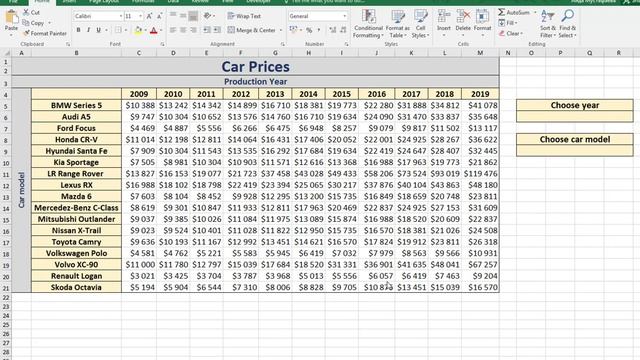The width and height of the screenshot is (640, 360).
Task: Open Number format dialog launcher
Action: click(346, 44)
